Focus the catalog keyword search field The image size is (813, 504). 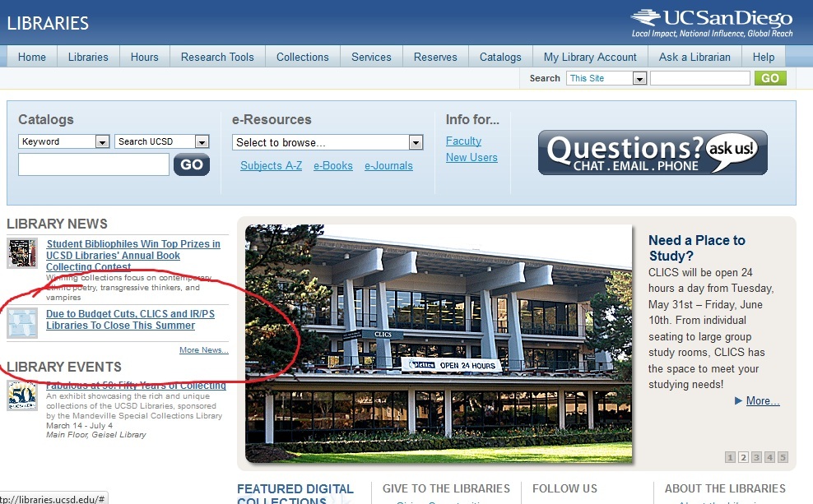[x=93, y=164]
